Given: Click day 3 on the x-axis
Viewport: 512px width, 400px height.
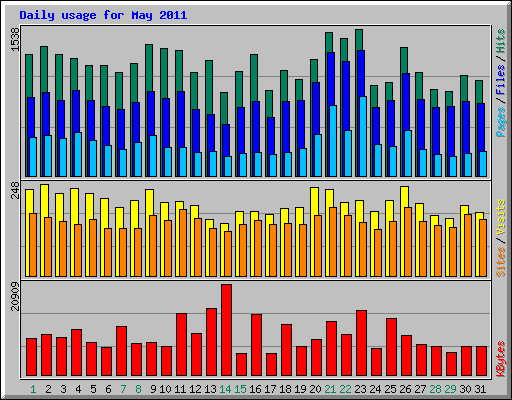Looking at the screenshot, I should point(63,389).
